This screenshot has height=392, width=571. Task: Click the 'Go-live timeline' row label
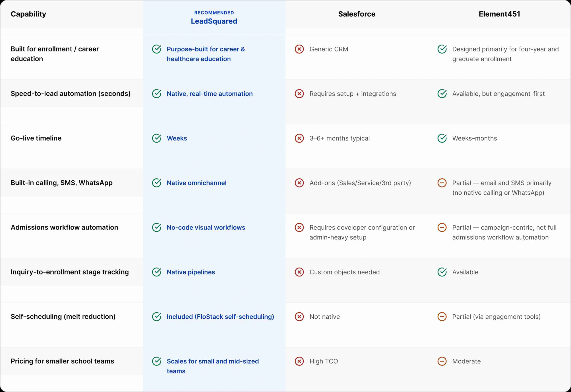tap(36, 138)
